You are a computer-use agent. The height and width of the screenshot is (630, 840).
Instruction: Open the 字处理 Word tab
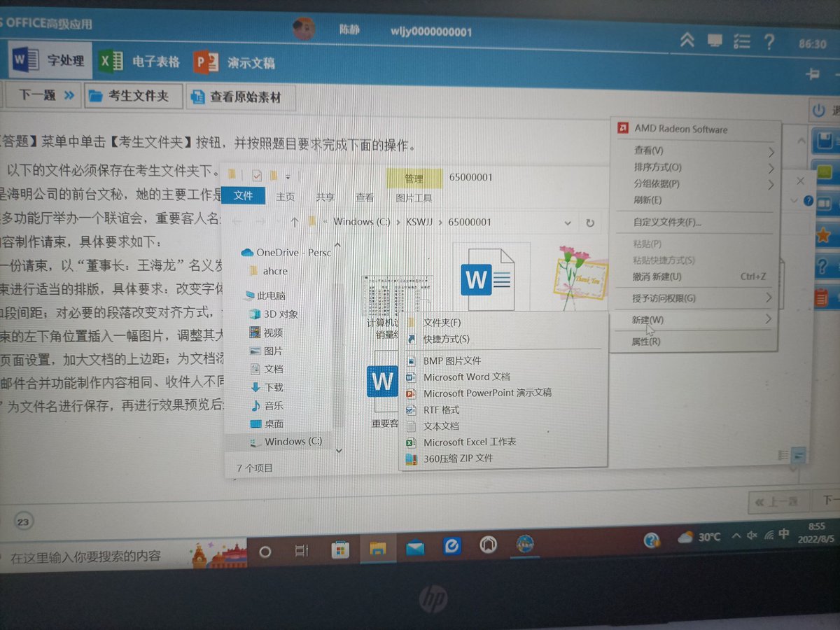(50, 61)
